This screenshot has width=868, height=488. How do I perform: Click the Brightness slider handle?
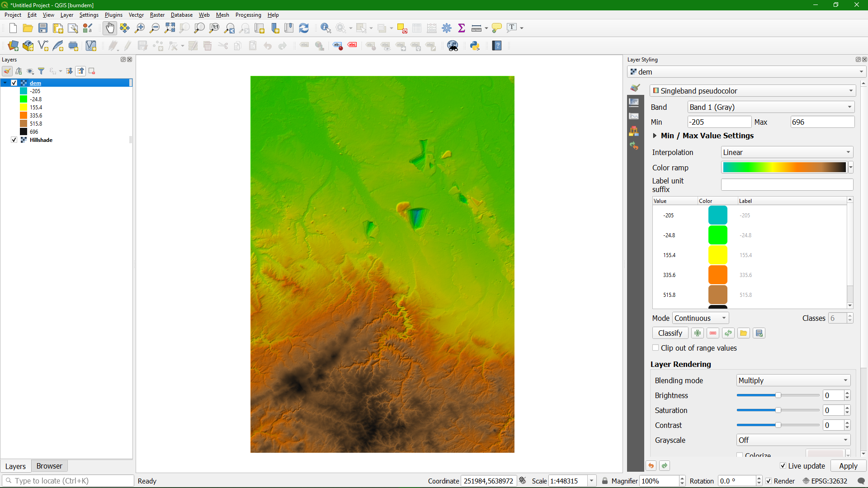(778, 395)
